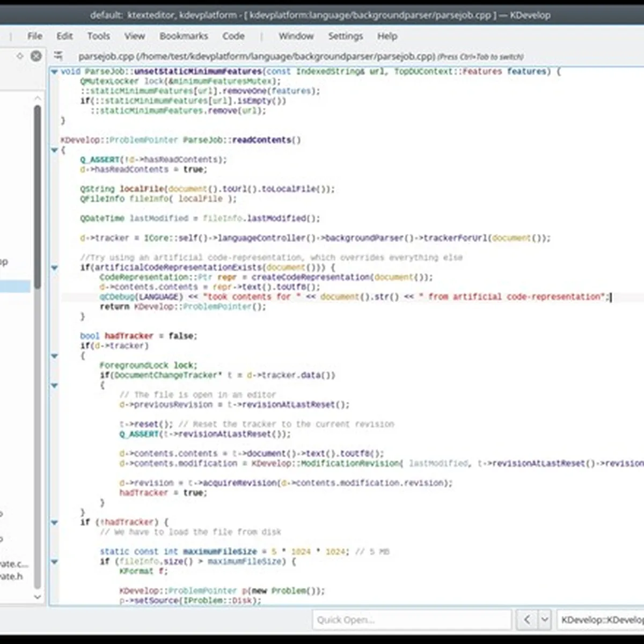Click the 'QString localFile' line
Image resolution: width=644 pixels, height=644 pixels.
click(x=207, y=189)
